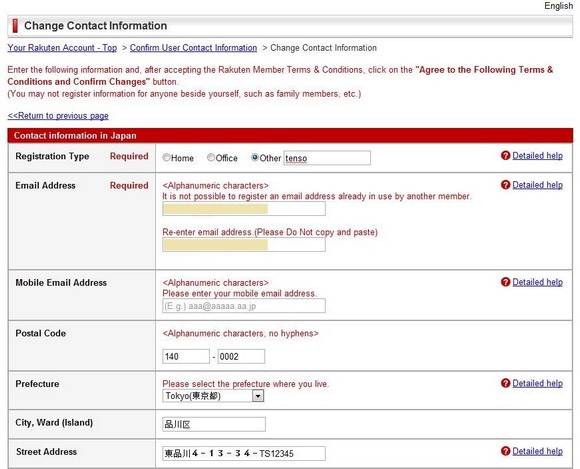Open Detailed help for Registration Type
Screen dimensions: 580x469
tap(537, 156)
